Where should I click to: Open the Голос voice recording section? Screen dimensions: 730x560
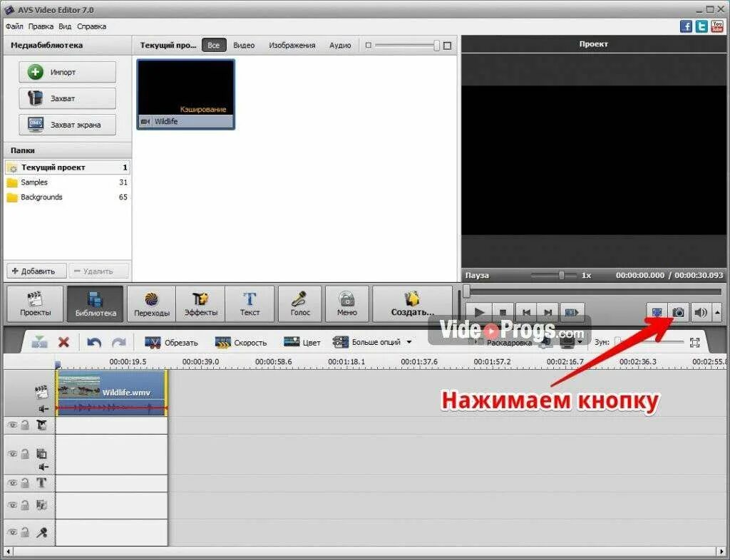click(x=300, y=304)
